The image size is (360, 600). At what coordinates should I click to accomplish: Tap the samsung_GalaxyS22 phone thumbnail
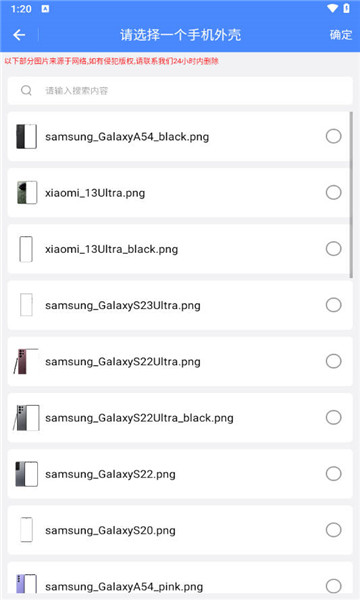click(26, 474)
